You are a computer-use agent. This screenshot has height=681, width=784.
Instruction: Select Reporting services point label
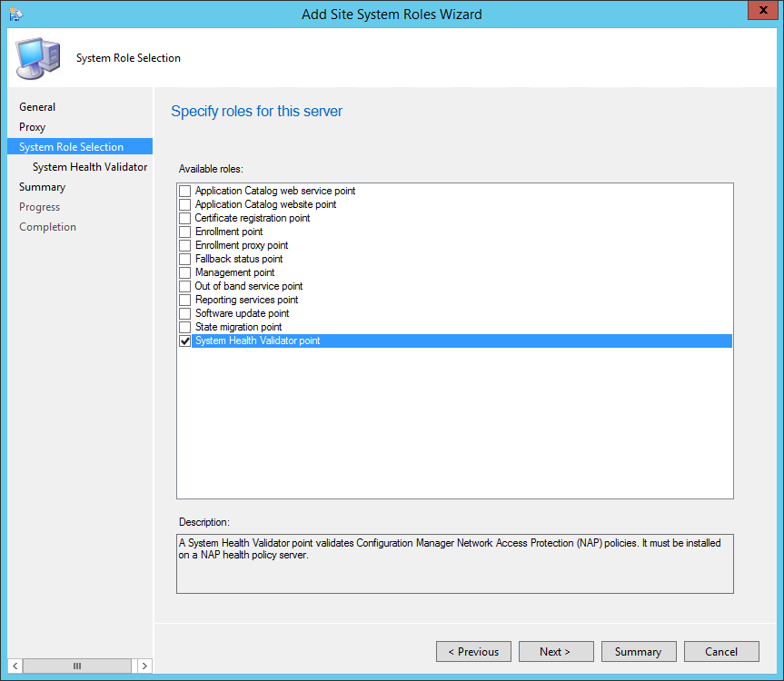(x=246, y=300)
